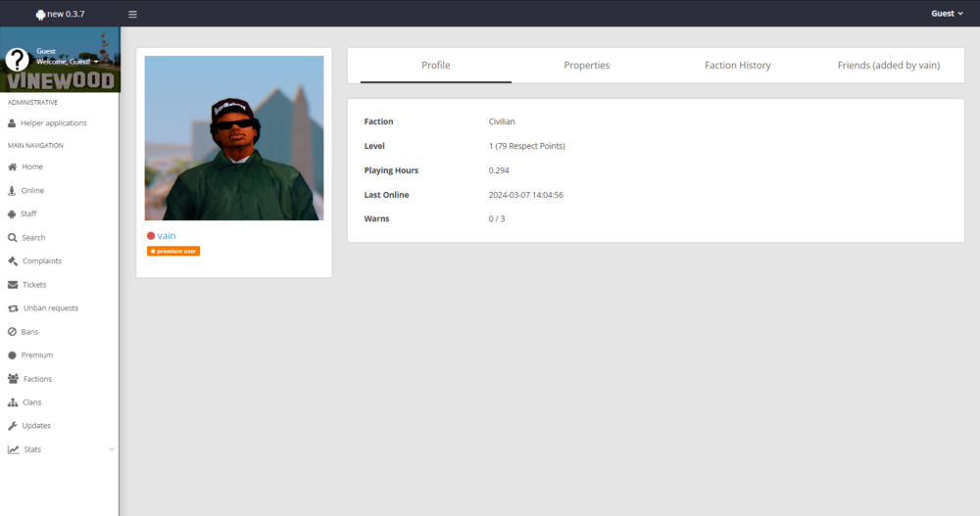Viewport: 980px width, 516px height.
Task: Click the Stats chart icon
Action: pyautogui.click(x=13, y=449)
